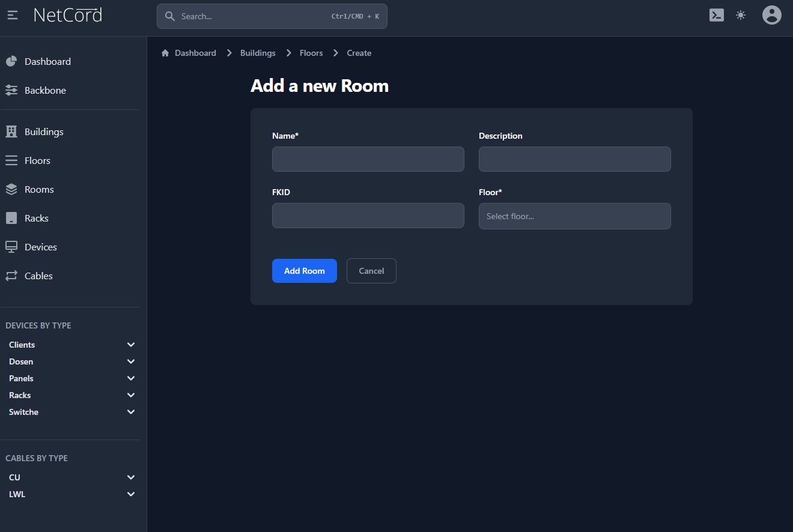Open the user profile avatar
This screenshot has height=532, width=793.
[x=771, y=15]
